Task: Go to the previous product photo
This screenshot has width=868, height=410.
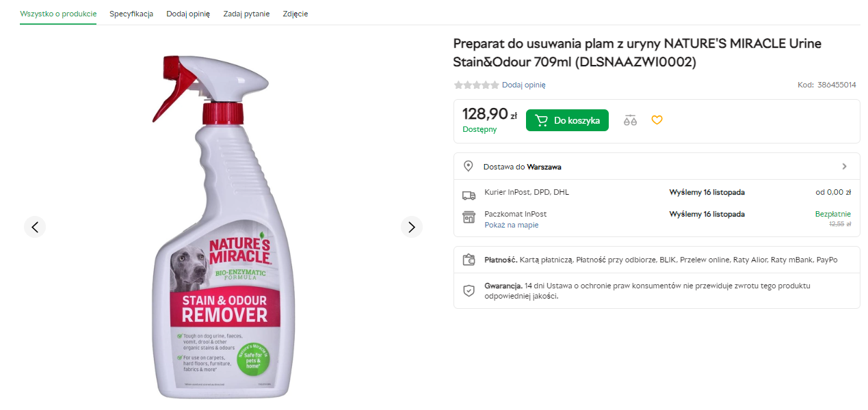Action: [x=35, y=227]
